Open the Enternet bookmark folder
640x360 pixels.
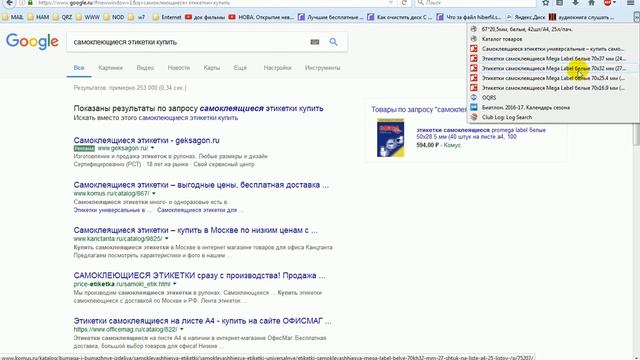(167, 17)
